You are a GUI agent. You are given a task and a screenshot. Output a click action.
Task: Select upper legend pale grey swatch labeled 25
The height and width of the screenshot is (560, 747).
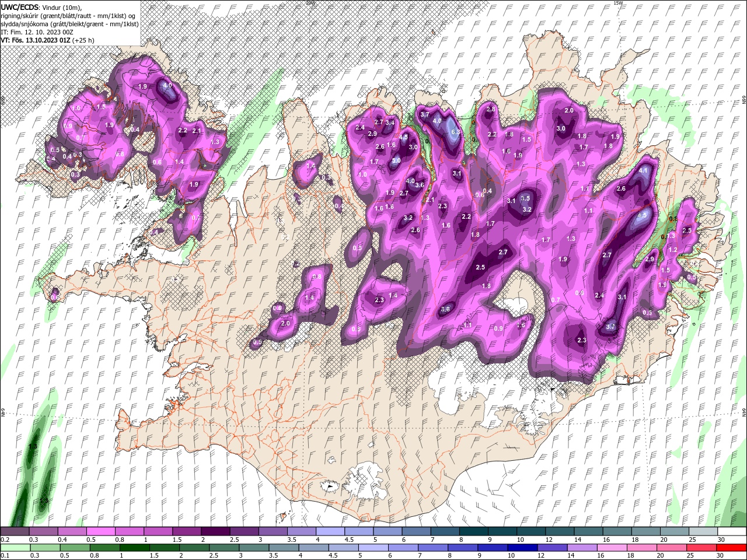[703, 531]
